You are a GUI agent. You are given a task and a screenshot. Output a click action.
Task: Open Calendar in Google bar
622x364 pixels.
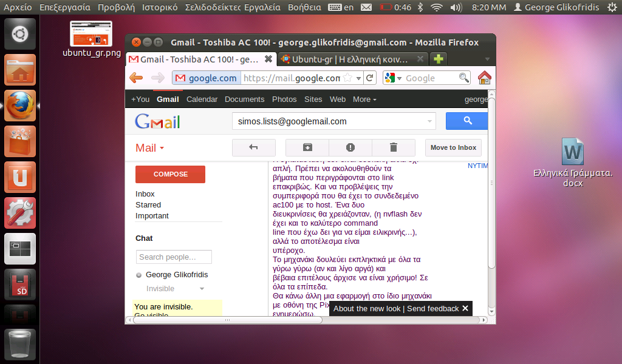coord(202,99)
